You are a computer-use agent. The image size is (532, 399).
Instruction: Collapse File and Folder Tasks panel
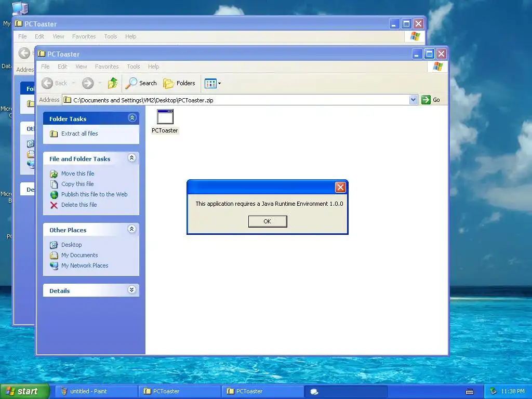132,158
